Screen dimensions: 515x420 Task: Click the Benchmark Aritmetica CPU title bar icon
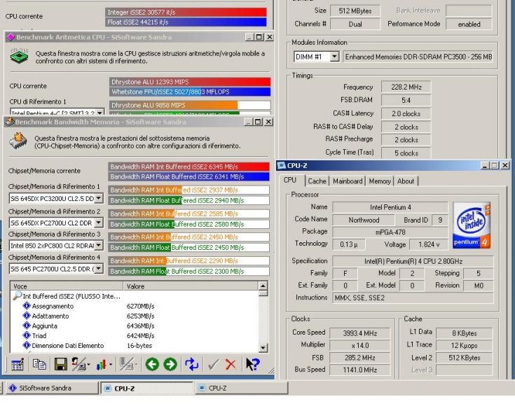tap(11, 37)
